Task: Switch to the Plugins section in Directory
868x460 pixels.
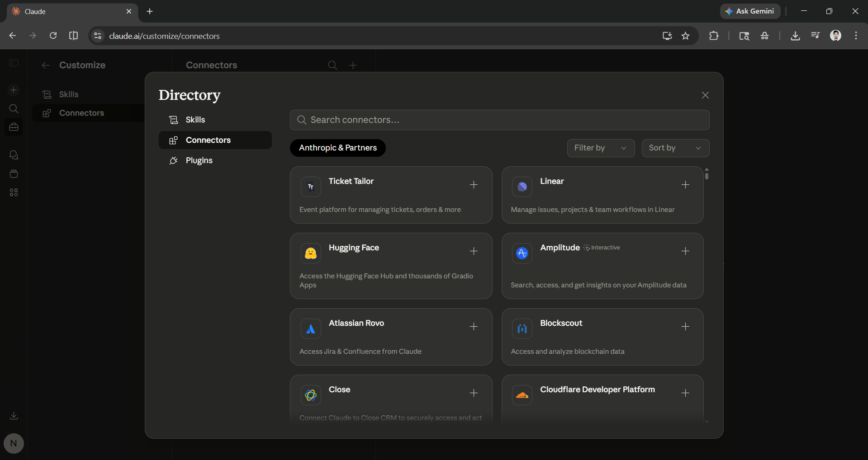Action: coord(199,160)
